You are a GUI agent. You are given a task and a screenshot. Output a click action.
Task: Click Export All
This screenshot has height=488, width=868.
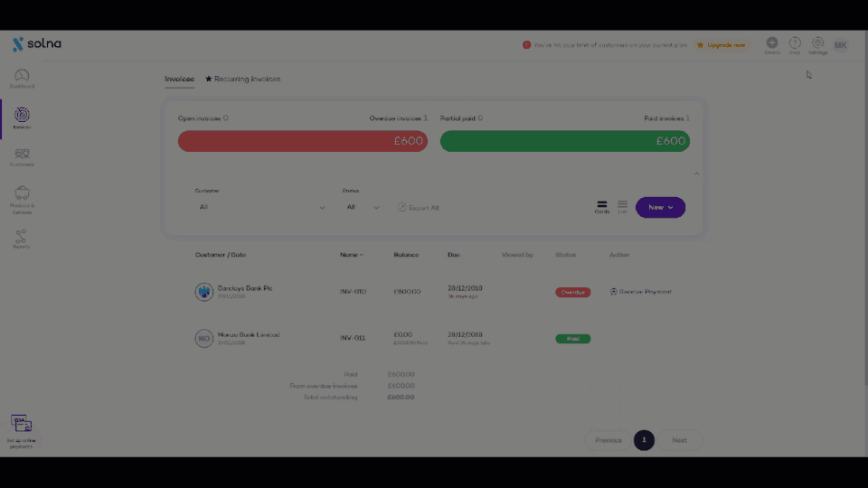[x=418, y=208]
